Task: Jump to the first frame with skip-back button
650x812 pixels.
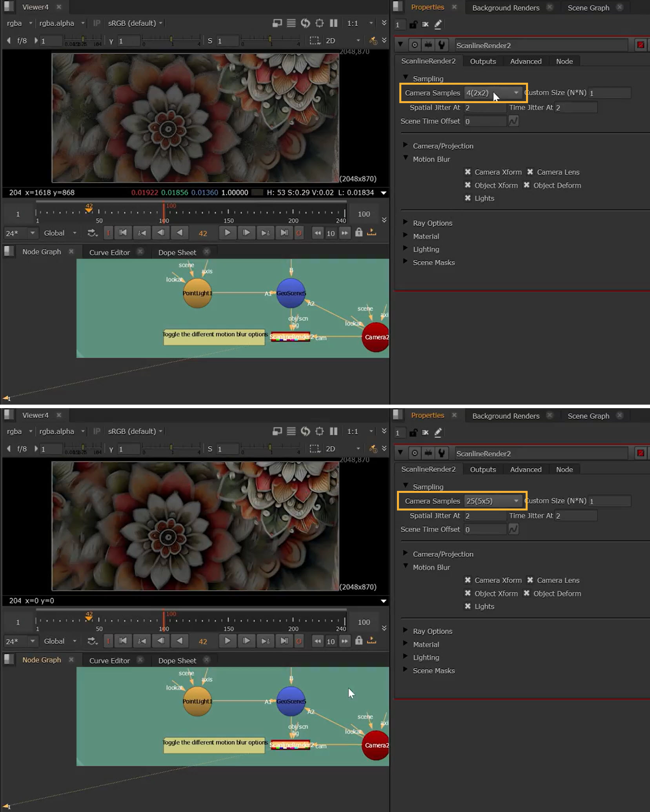Action: (123, 233)
